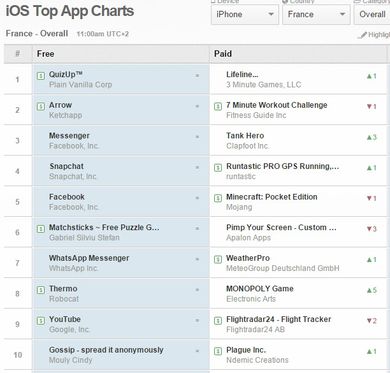Click the icon beside 7 Minute Workout Challenge
Image resolution: width=390 pixels, height=373 pixels.
pos(218,107)
